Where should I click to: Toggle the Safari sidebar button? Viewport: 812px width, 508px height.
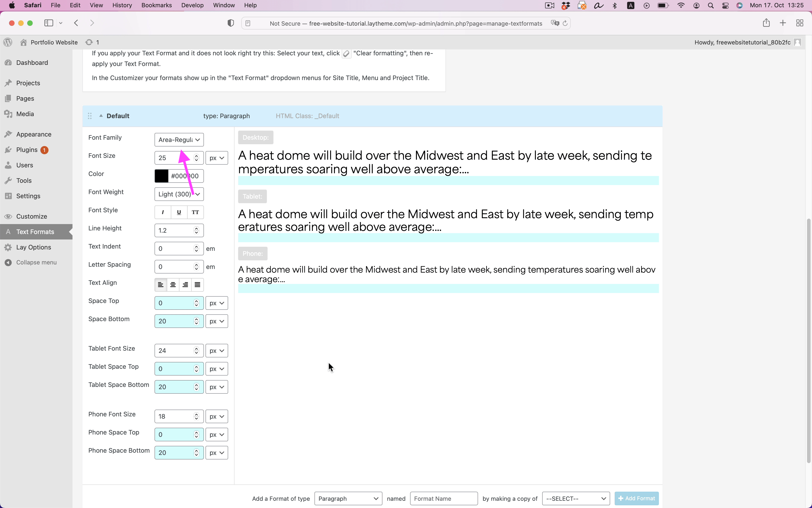pyautogui.click(x=49, y=23)
